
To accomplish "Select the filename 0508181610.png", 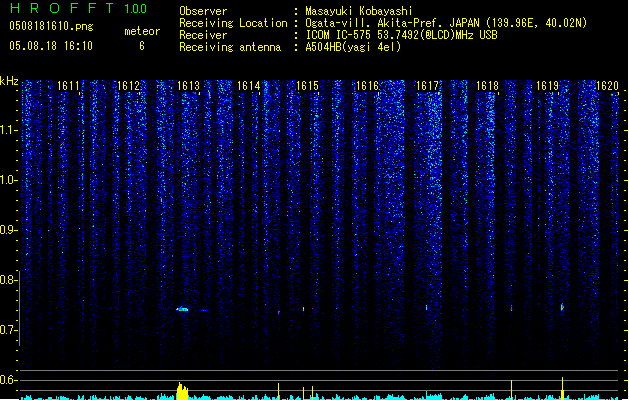I will [51, 26].
